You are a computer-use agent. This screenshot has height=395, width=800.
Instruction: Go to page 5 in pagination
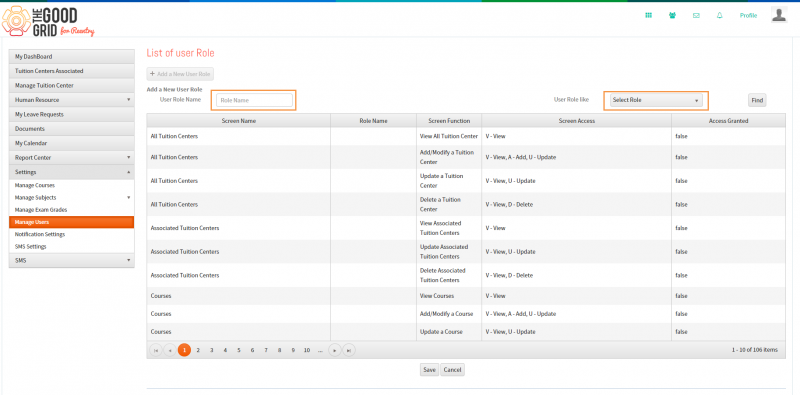pyautogui.click(x=239, y=350)
